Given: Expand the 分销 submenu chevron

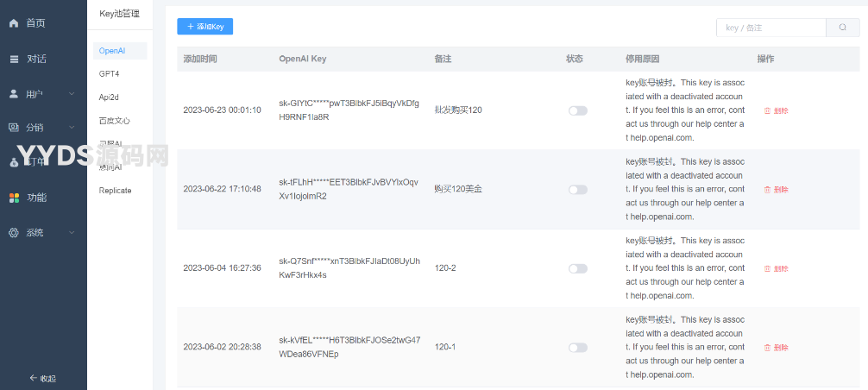Looking at the screenshot, I should [x=72, y=128].
